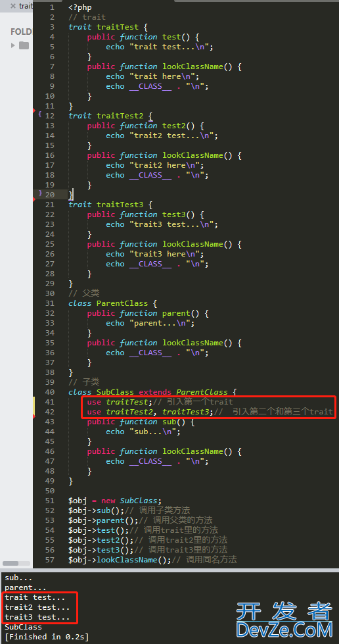Click 'public function test()' on line 4

pyautogui.click(x=139, y=37)
